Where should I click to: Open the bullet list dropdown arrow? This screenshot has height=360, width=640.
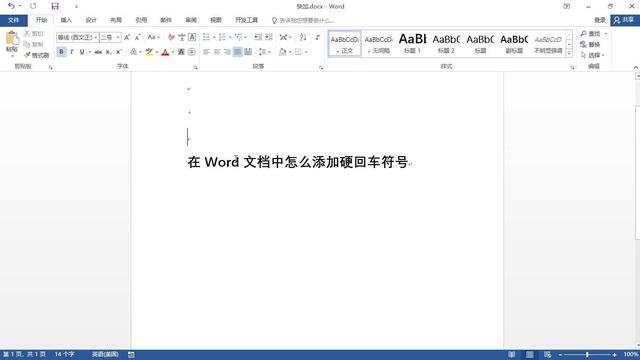click(x=214, y=38)
